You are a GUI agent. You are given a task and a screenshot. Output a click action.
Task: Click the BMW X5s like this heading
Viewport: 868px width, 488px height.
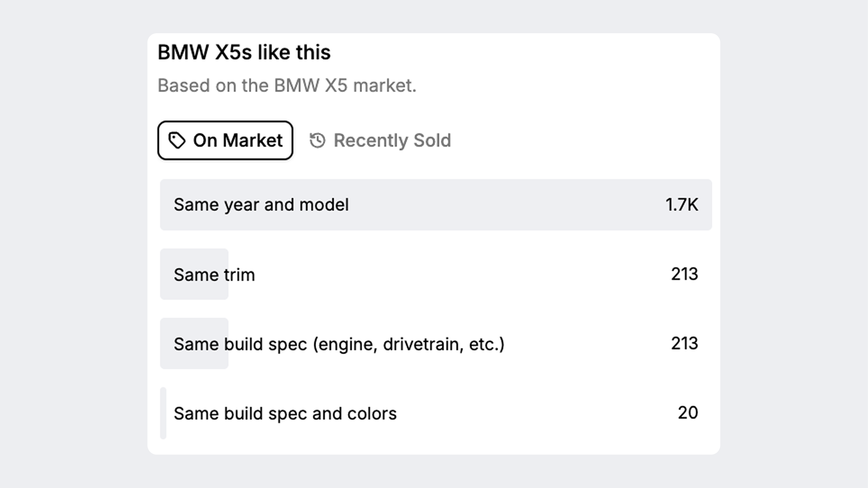click(x=244, y=53)
